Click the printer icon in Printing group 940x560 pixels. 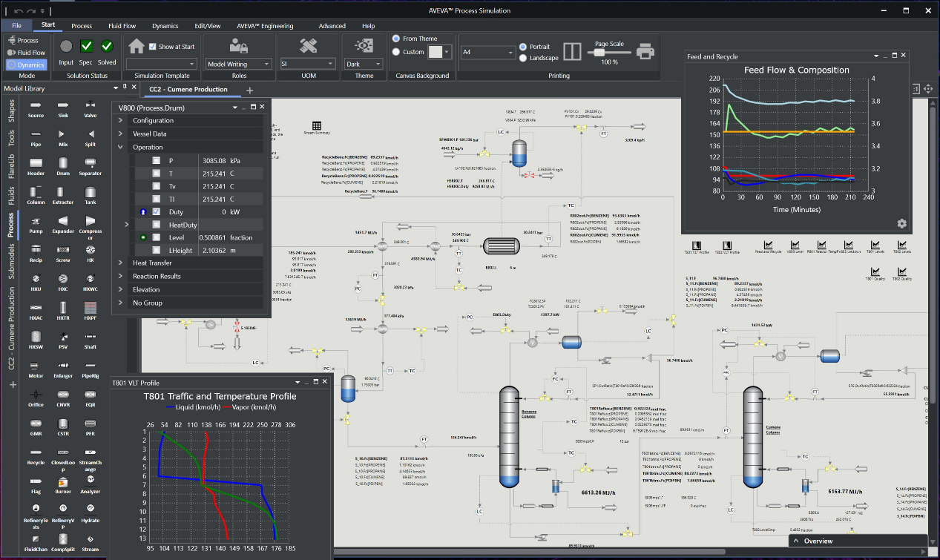[645, 51]
